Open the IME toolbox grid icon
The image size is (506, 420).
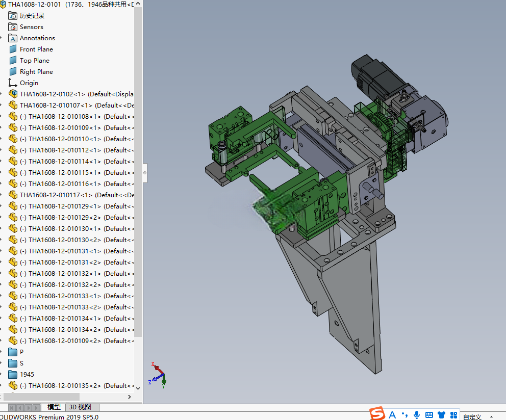coord(454,415)
